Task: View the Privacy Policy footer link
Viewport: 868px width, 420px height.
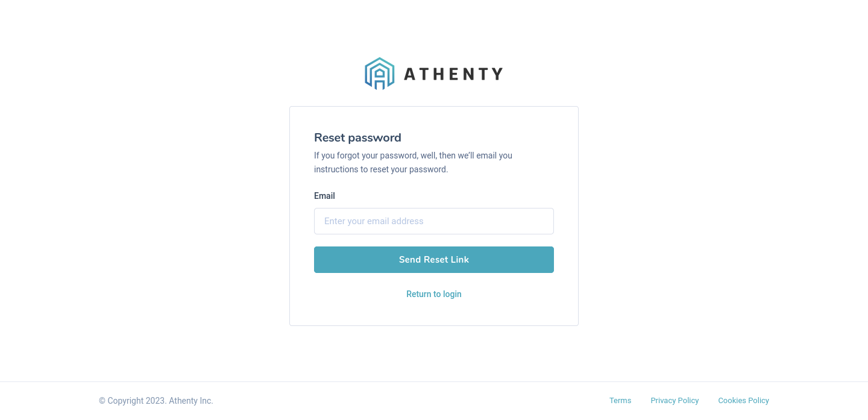Action: tap(675, 400)
